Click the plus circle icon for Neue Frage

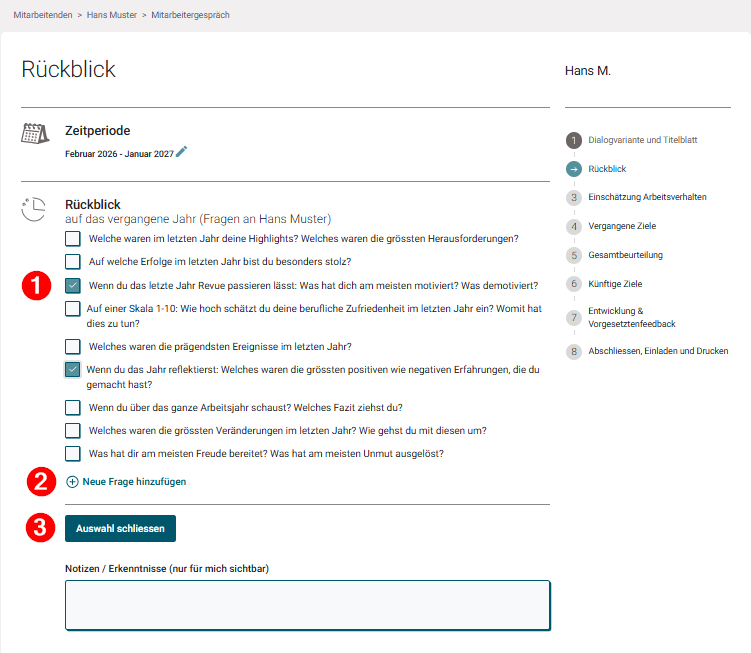point(72,482)
